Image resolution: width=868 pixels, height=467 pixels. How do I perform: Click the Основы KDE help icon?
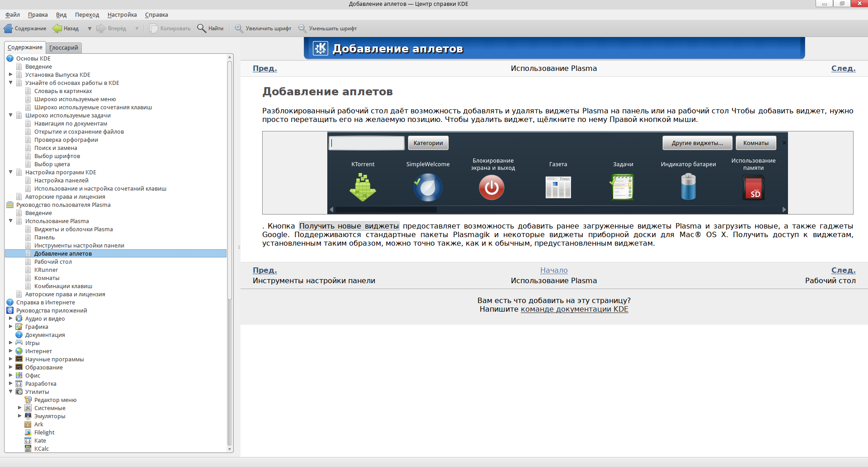pos(10,58)
